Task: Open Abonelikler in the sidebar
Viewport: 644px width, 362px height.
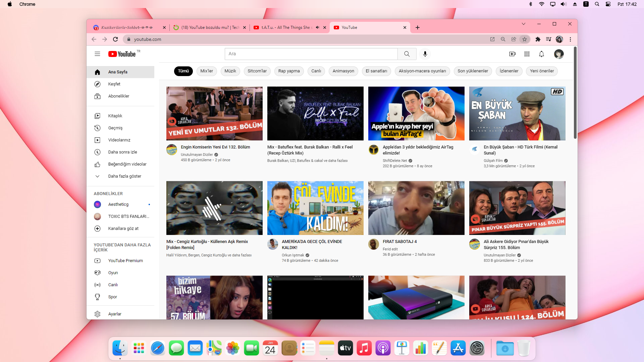Action: tap(118, 96)
